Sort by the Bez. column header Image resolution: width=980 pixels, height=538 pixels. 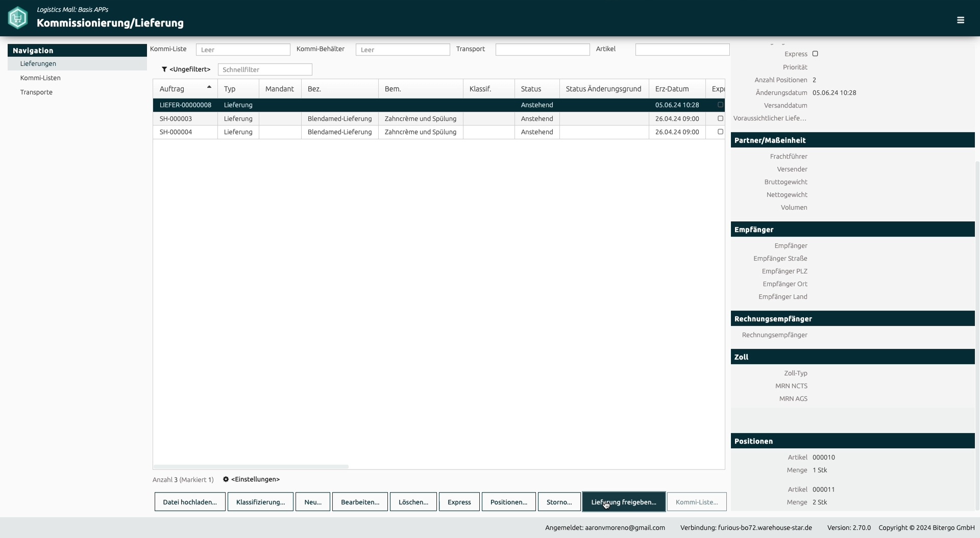click(340, 89)
